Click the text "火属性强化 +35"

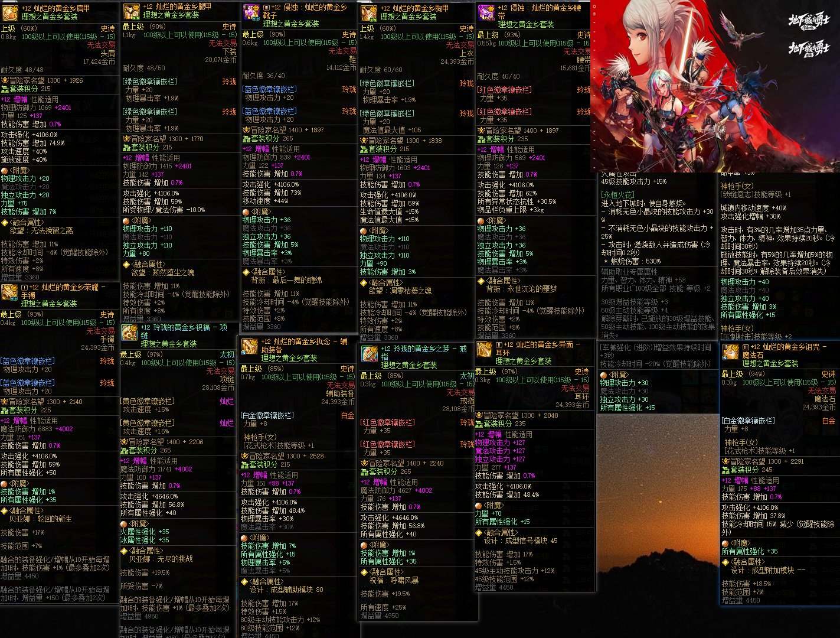click(145, 532)
